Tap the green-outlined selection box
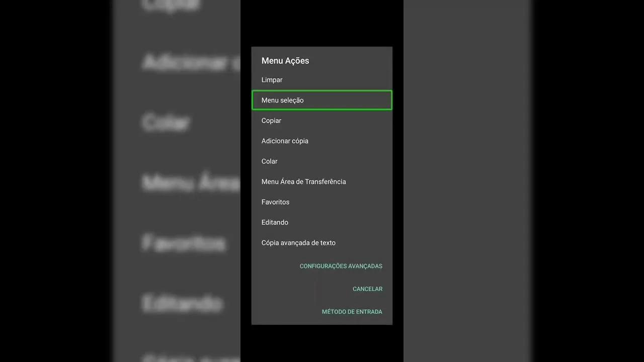 coord(322,100)
